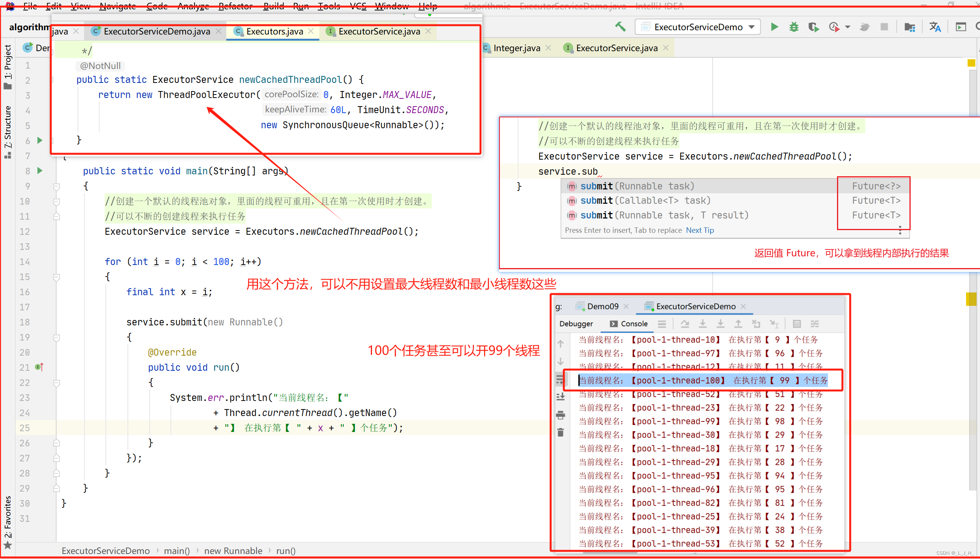Click the yellow inspection indicator square

(971, 63)
